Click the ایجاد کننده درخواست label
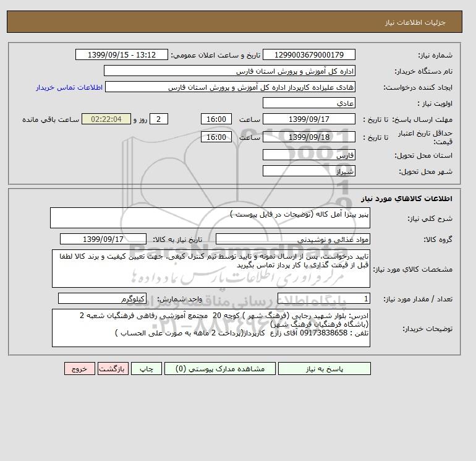This screenshot has width=476, height=461. click(418, 87)
